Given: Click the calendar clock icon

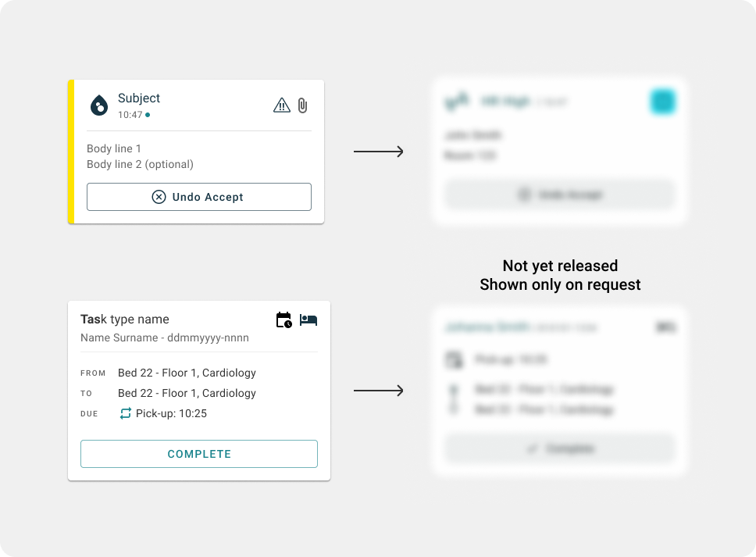Looking at the screenshot, I should tap(284, 320).
